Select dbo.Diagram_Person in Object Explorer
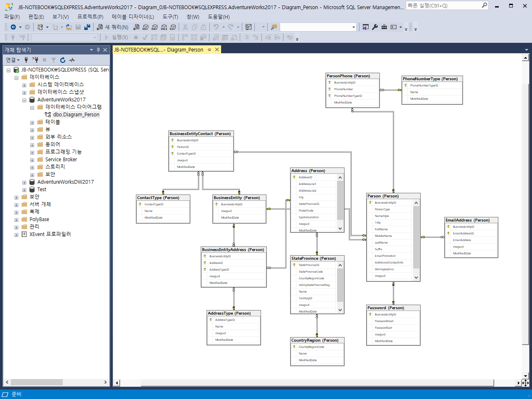Screen dimensions: 532x399 [76, 115]
